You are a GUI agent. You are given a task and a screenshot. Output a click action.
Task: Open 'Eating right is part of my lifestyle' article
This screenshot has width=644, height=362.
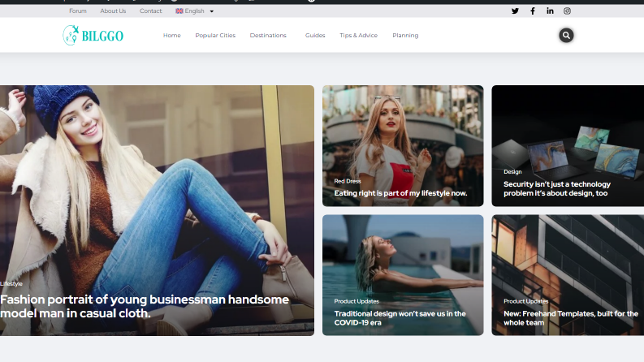point(400,193)
